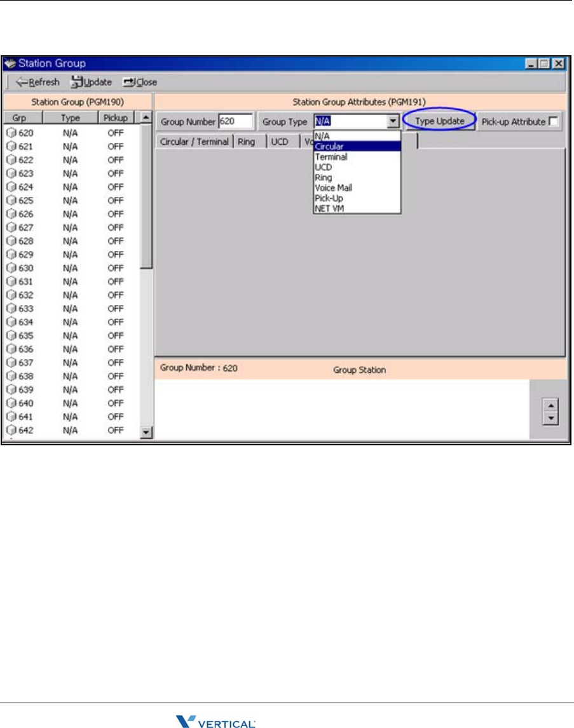Select N/A option in the dropdown list

pos(357,136)
